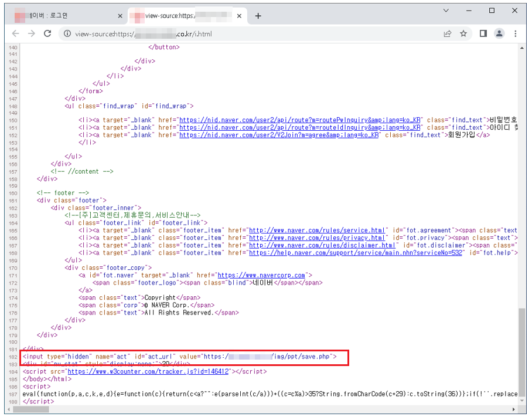This screenshot has height=420, width=532.
Task: Open the Chrome three-dot menu
Action: [516, 33]
